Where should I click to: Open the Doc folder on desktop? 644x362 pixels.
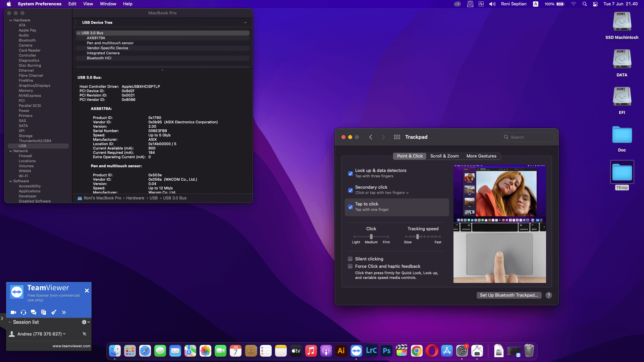point(622,135)
